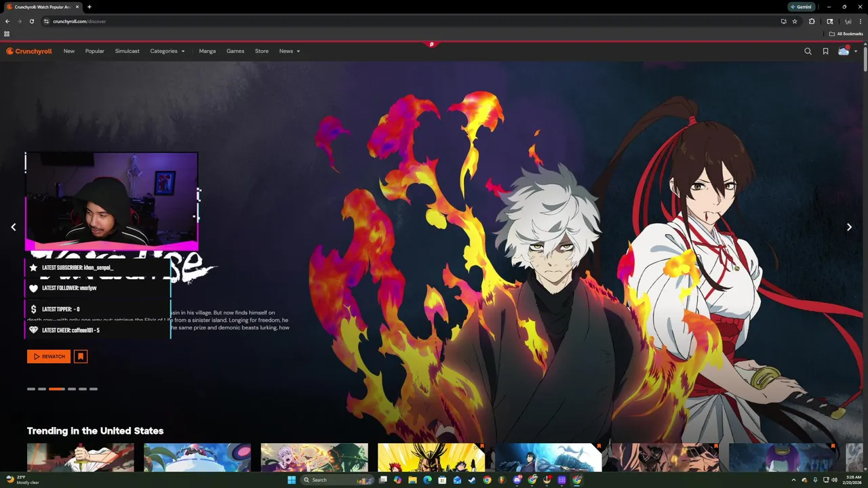Open the Popular menu item
The width and height of the screenshot is (868, 488).
tap(95, 51)
